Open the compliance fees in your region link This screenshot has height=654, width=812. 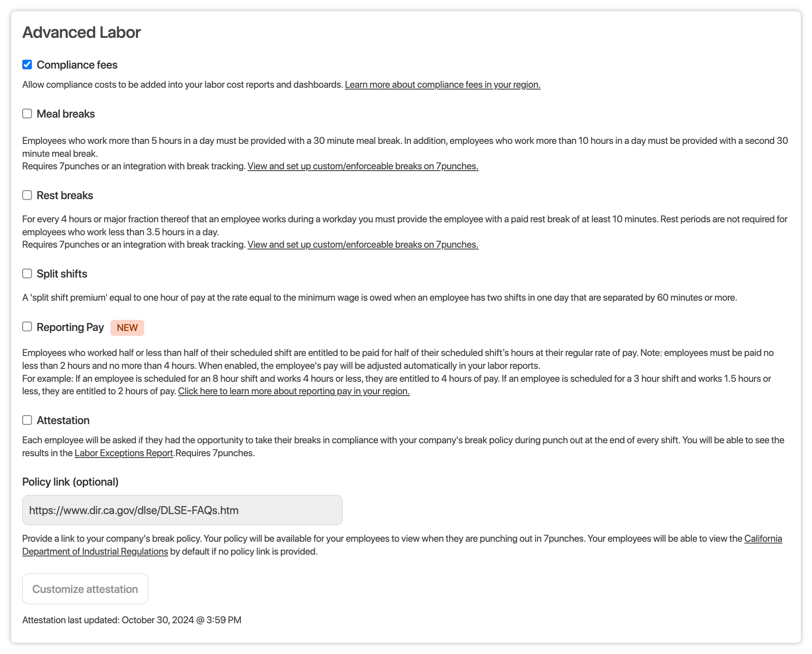443,85
